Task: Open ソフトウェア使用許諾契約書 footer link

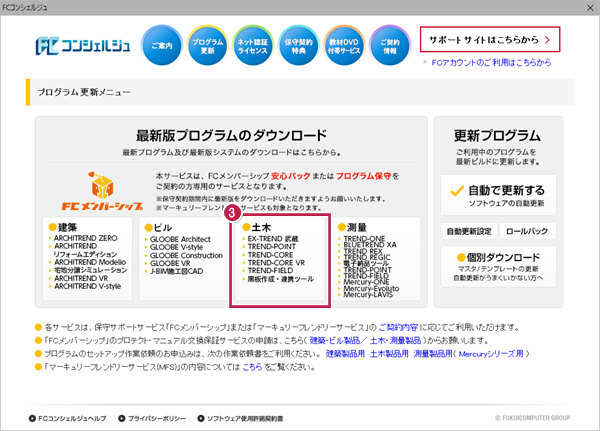Action: click(241, 418)
